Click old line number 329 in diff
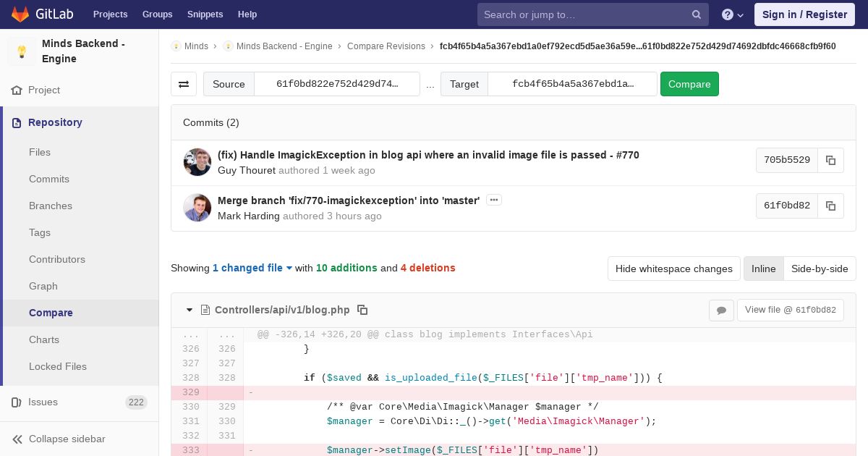The width and height of the screenshot is (868, 456). pos(191,392)
